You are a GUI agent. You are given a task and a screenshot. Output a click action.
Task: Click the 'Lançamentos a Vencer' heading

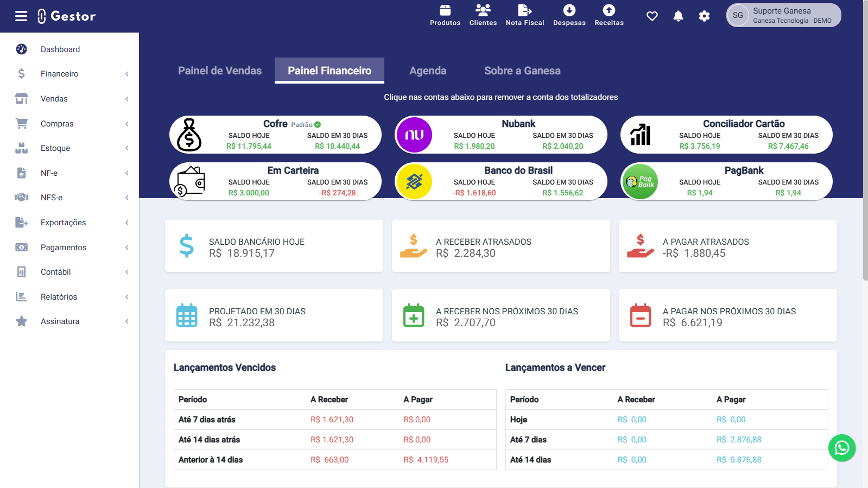pyautogui.click(x=555, y=367)
